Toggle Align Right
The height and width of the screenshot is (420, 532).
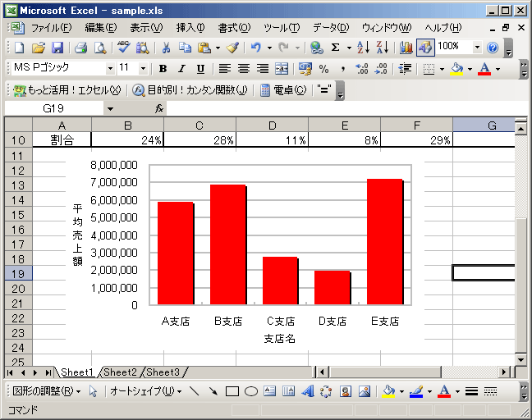[263, 69]
